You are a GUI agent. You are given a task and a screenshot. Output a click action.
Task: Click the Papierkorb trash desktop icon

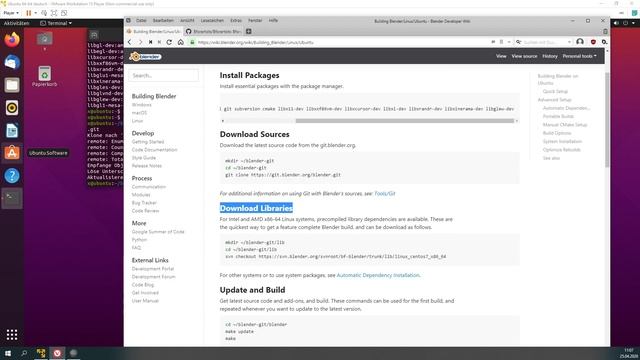click(44, 76)
